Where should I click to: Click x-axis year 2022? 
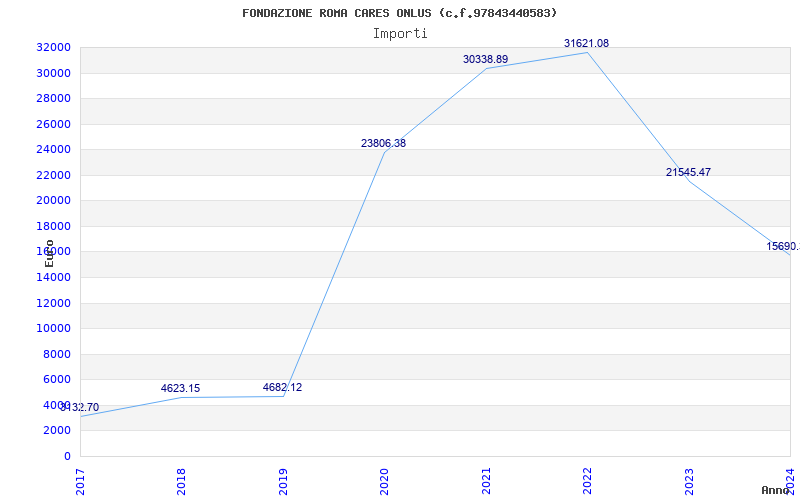(x=587, y=481)
